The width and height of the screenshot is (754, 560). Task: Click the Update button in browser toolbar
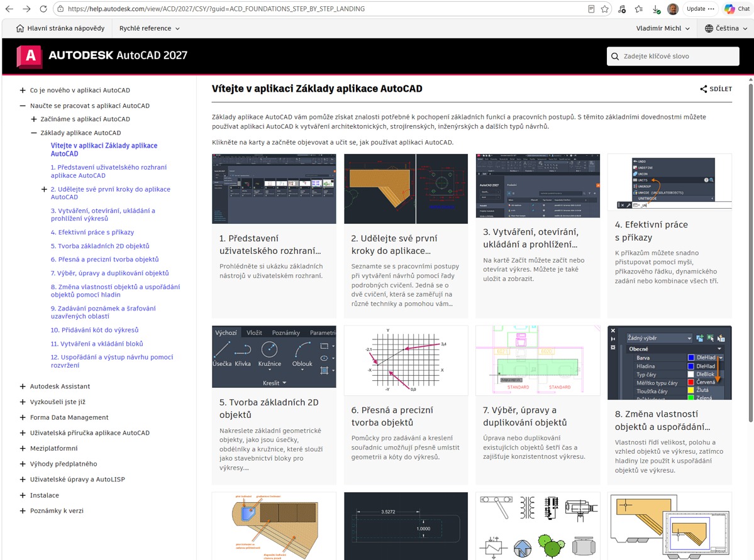(x=700, y=9)
